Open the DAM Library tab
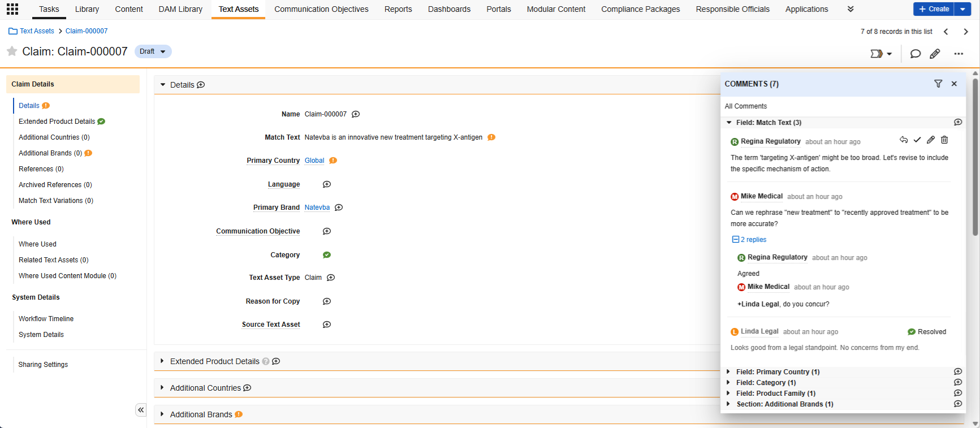Image resolution: width=980 pixels, height=428 pixels. [180, 9]
